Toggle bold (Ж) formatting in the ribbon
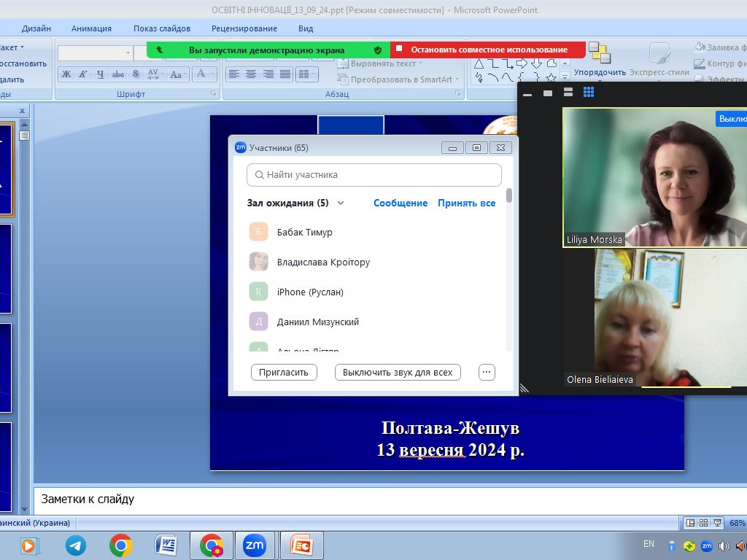The height and width of the screenshot is (560, 747). pos(66,74)
